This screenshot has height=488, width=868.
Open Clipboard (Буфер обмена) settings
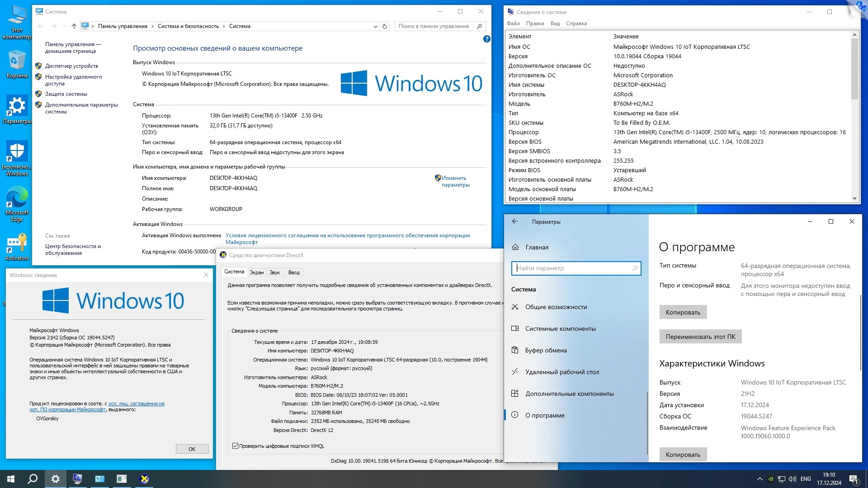(x=546, y=350)
